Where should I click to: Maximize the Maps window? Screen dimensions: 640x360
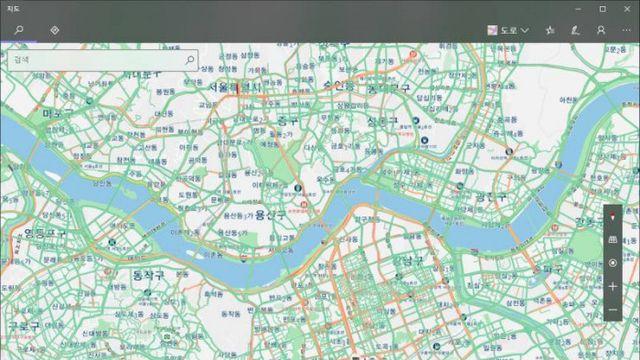click(602, 9)
